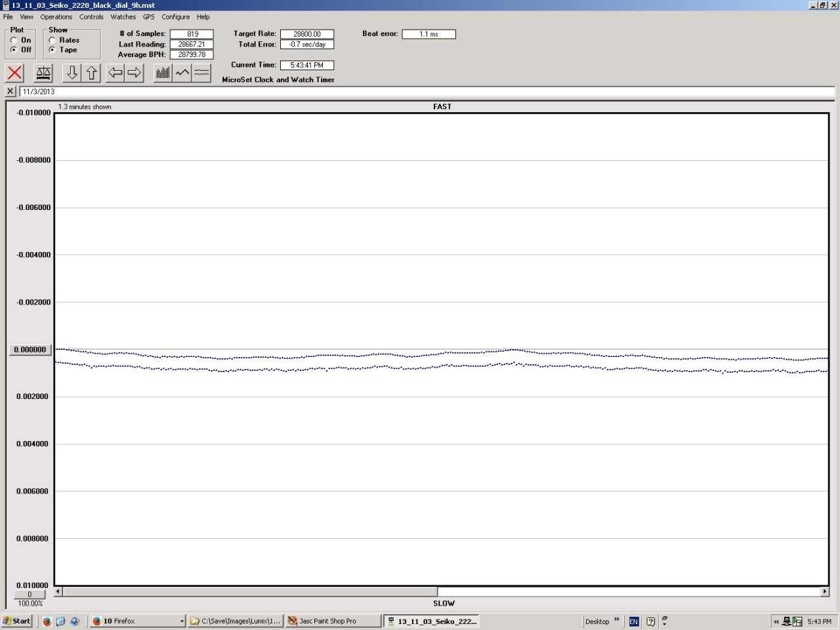840x630 pixels.
Task: Open the Configure menu
Action: [175, 17]
